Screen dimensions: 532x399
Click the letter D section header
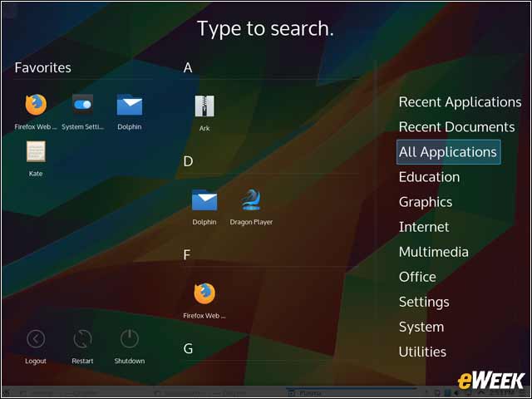point(188,161)
